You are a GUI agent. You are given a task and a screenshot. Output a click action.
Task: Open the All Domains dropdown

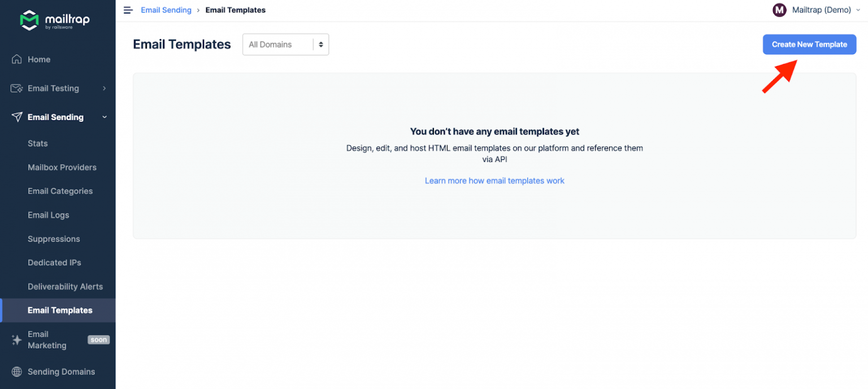pos(285,45)
